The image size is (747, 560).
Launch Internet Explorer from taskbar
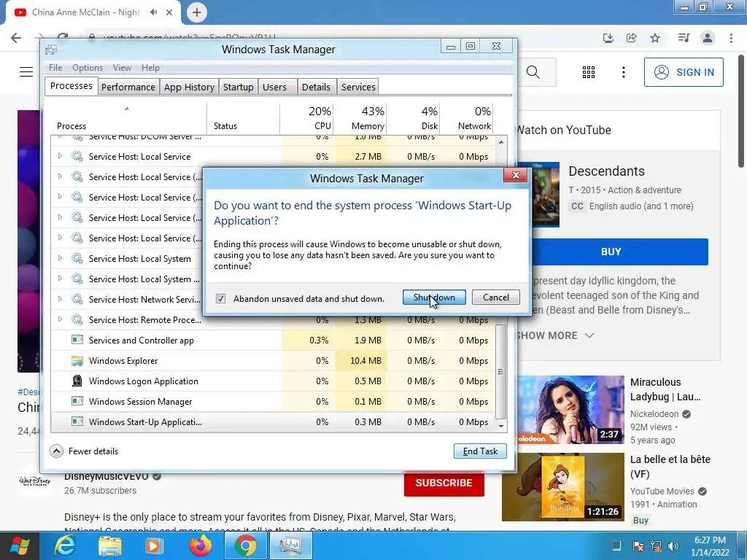(64, 545)
